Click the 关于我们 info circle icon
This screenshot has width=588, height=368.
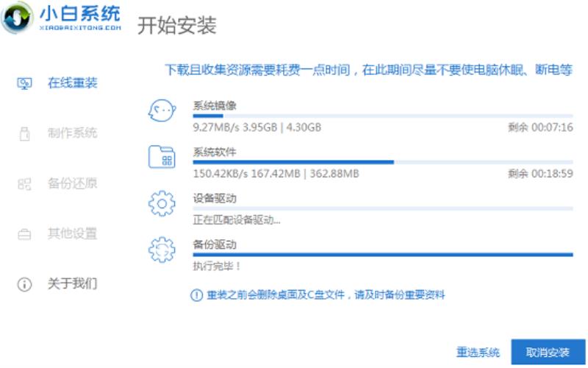[24, 284]
